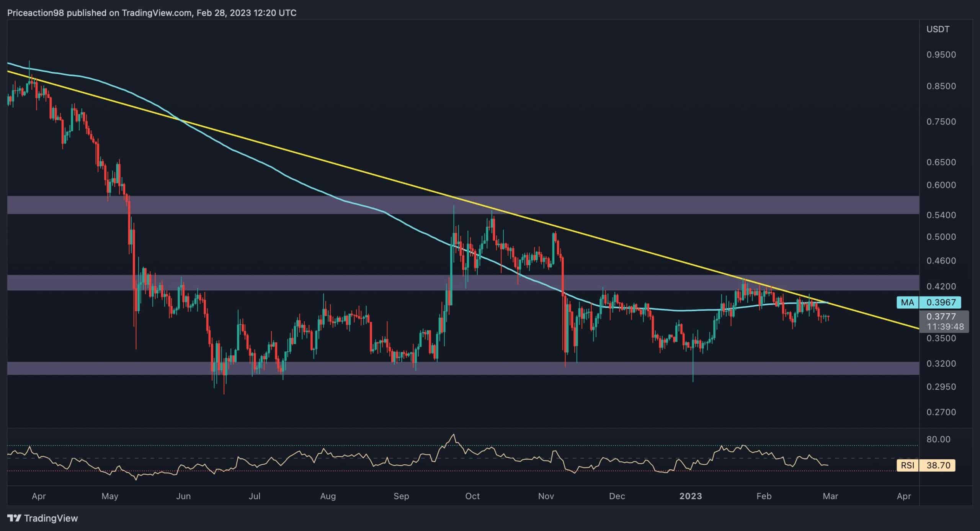Click the Feb label on time axis

point(764,496)
